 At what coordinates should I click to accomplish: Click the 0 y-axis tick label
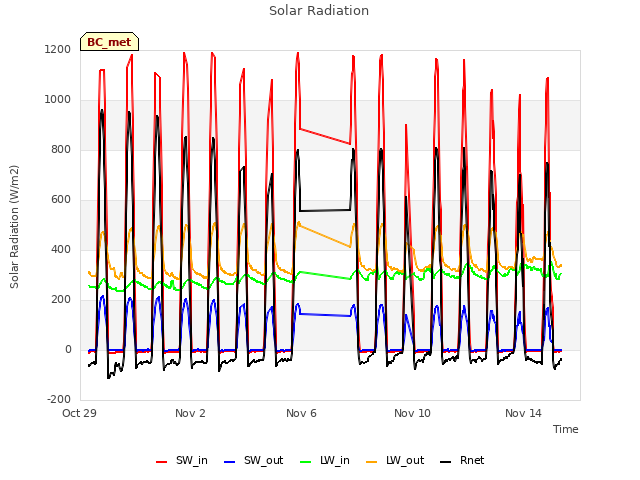click(68, 350)
